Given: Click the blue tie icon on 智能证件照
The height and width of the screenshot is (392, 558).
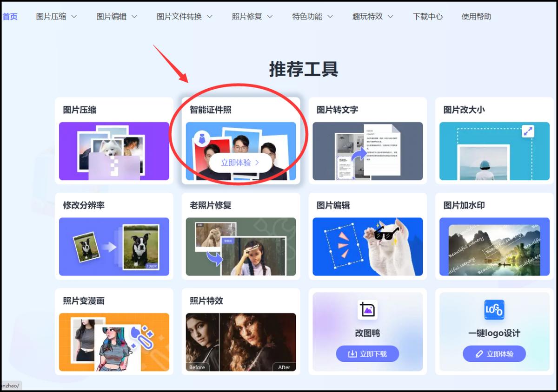Looking at the screenshot, I should click(x=202, y=138).
